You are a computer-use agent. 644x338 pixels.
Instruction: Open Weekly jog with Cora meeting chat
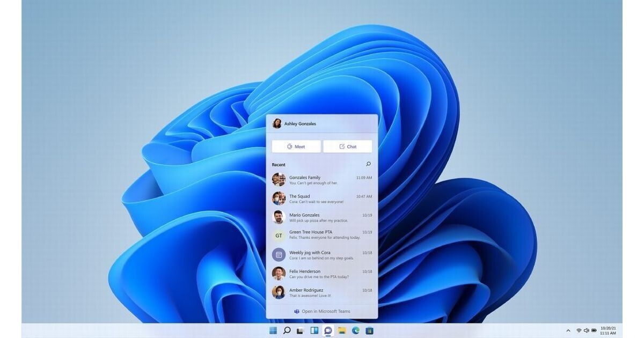point(321,255)
